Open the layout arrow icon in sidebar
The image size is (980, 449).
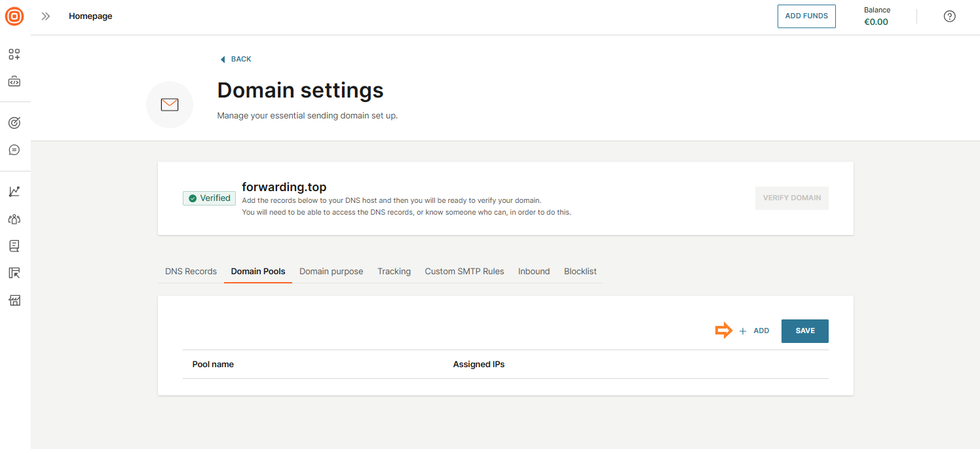tap(14, 273)
